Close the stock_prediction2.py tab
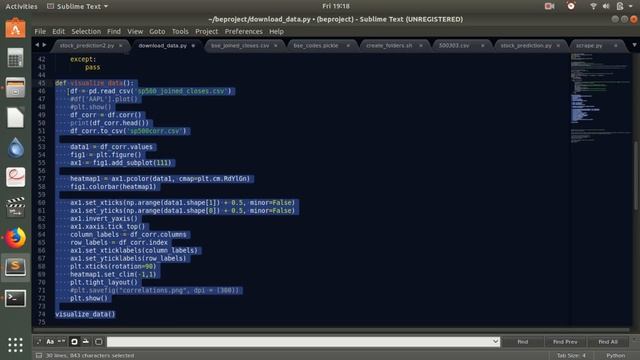 click(121, 46)
